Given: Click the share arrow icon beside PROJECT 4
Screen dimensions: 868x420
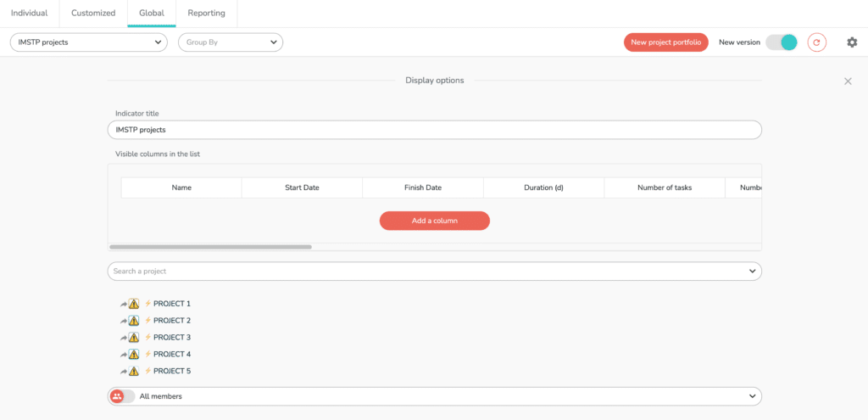Looking at the screenshot, I should click(124, 354).
